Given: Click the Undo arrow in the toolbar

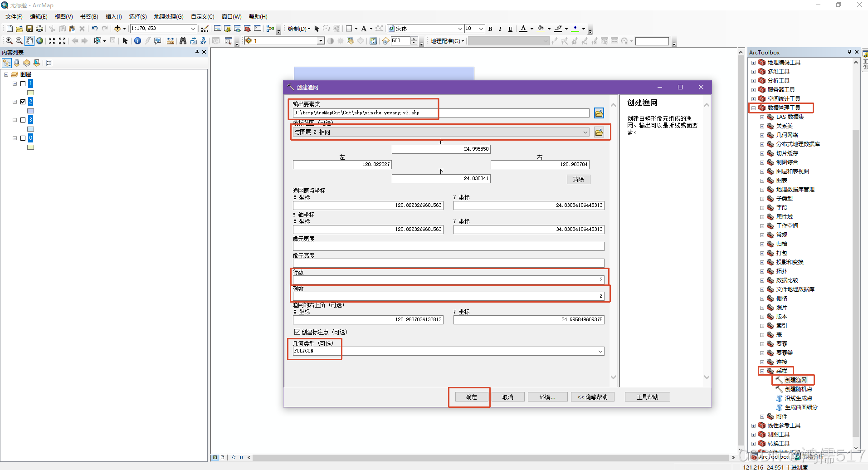Looking at the screenshot, I should tap(94, 29).
